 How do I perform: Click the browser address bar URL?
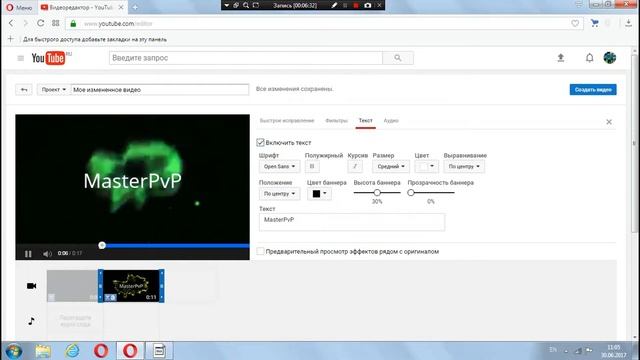point(118,24)
